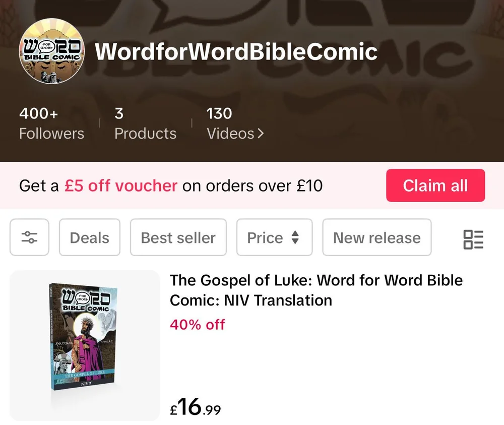Viewport: 504px width, 425px height.
Task: Open the 130 Videos chevron
Action: [x=261, y=134]
